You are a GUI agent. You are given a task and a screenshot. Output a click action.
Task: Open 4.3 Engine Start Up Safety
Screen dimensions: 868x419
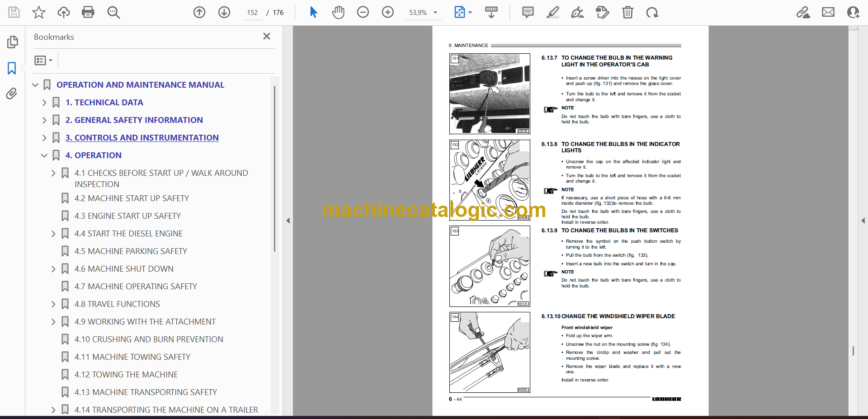coord(127,216)
